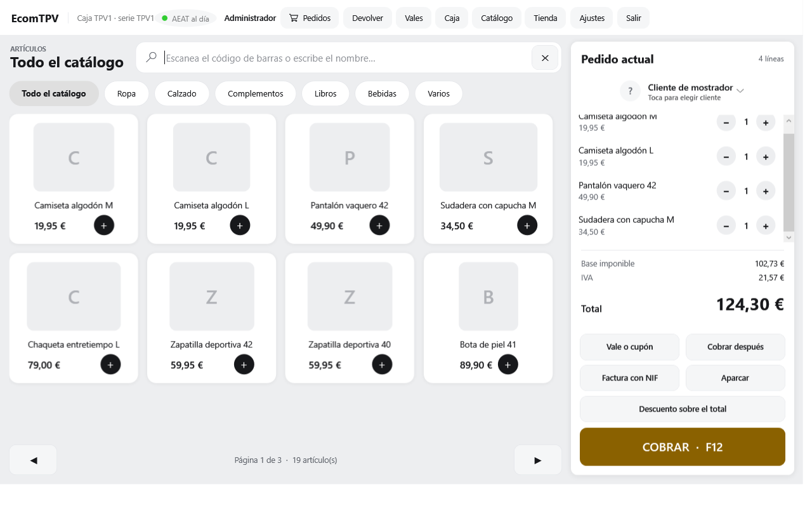812x508 pixels.
Task: Add Chaqueta entretiempo L using plus icon
Action: point(110,364)
